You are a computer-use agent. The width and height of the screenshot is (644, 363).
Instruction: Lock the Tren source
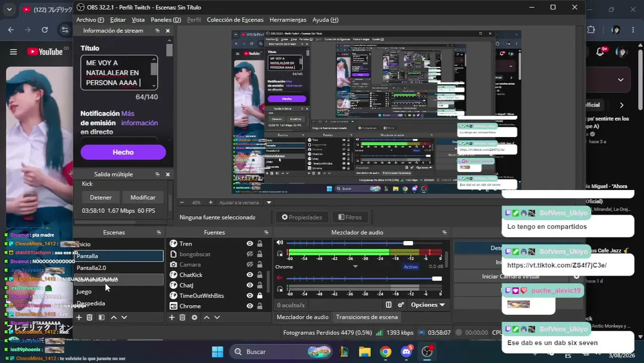(x=260, y=244)
